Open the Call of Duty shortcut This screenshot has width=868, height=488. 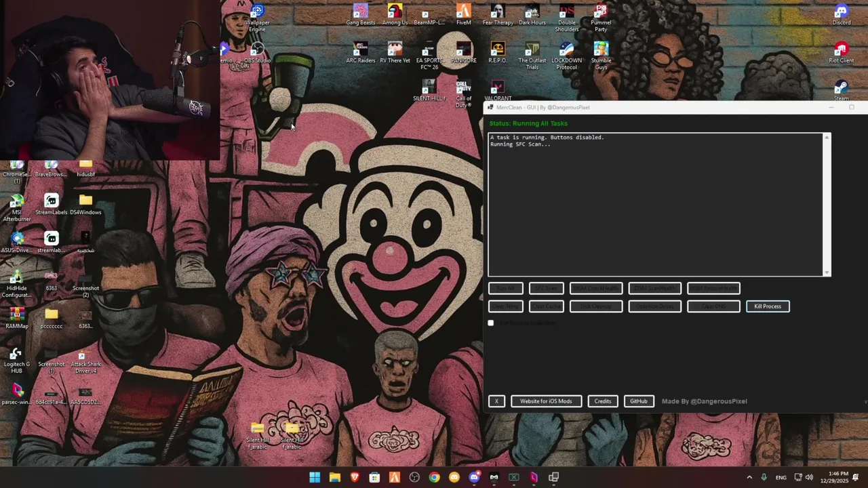[464, 94]
